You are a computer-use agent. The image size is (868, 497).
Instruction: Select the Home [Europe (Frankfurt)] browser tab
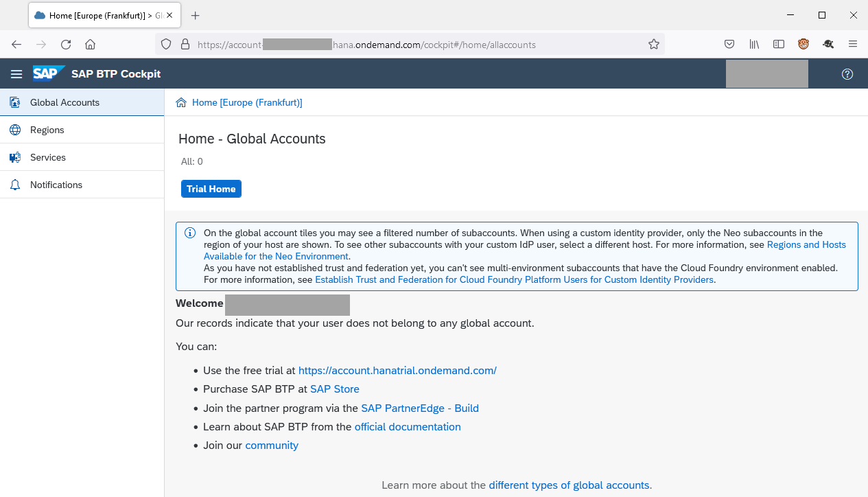click(x=104, y=15)
